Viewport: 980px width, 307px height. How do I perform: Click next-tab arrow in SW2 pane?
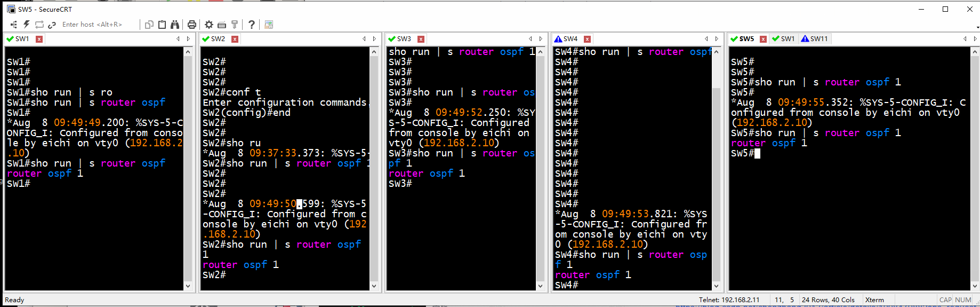coord(374,39)
